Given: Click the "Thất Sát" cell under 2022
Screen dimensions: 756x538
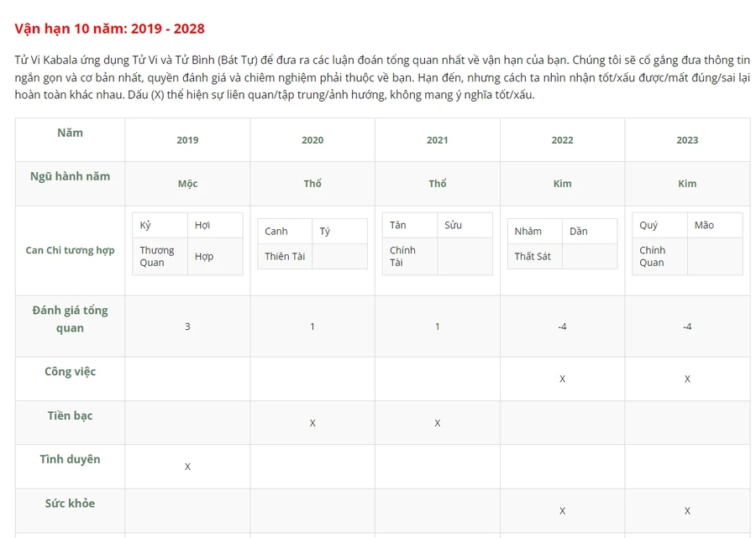Looking at the screenshot, I should (x=533, y=256).
